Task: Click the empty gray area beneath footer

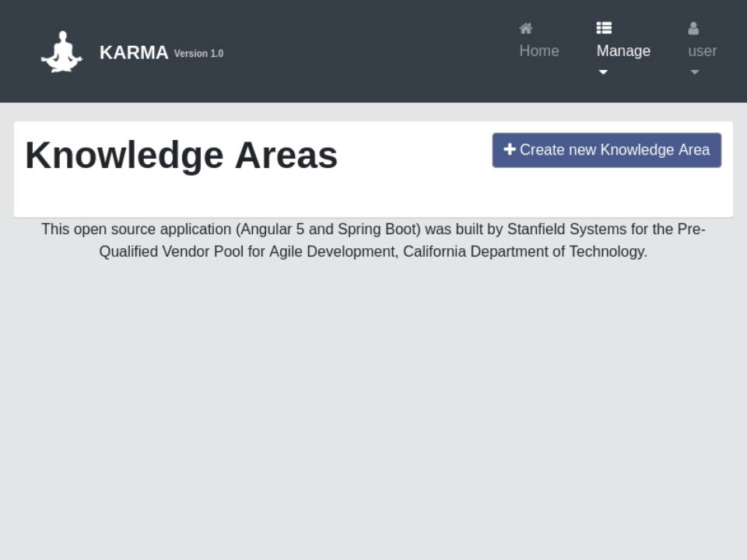Action: (373, 404)
